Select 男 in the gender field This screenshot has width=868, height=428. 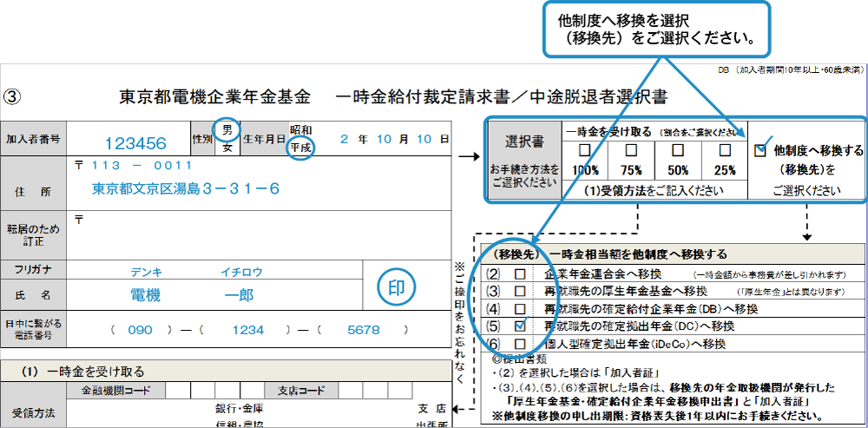point(227,130)
